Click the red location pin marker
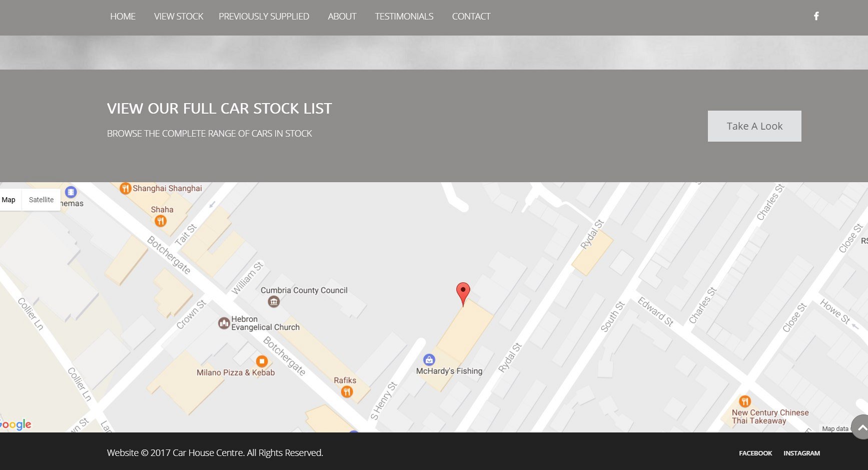868x470 pixels. click(463, 292)
